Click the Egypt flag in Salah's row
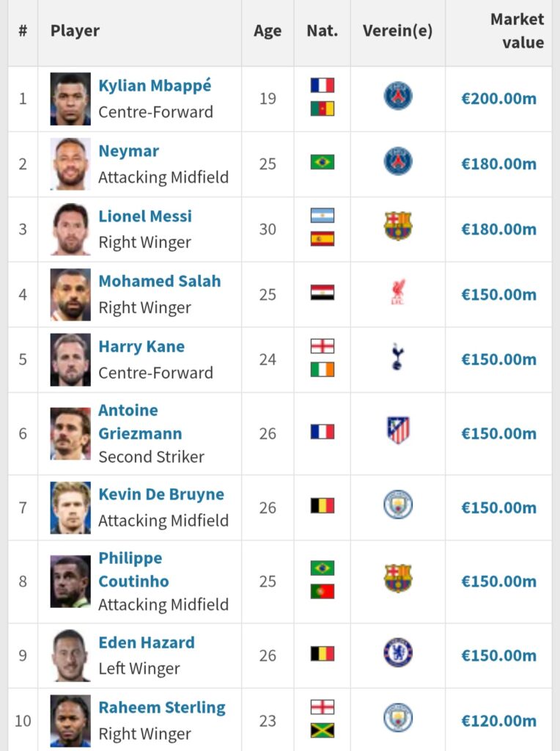Viewport: 560px width, 751px height. pos(322,293)
